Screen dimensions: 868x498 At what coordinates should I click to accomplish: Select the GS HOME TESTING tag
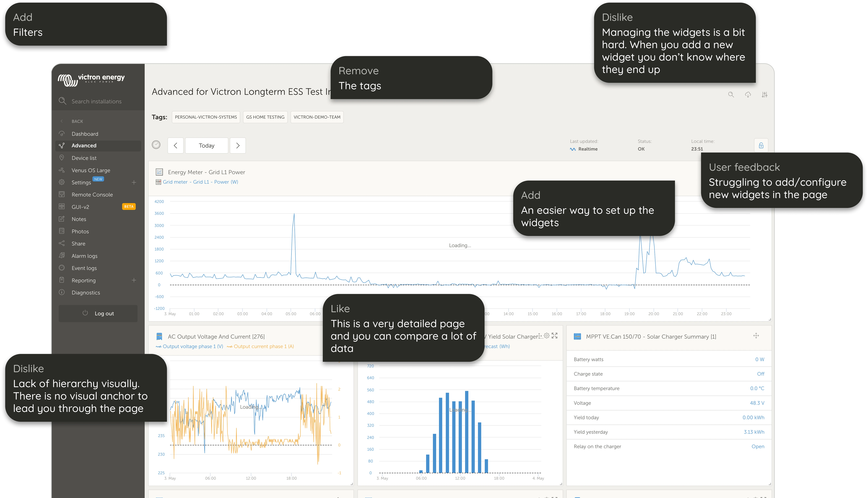[x=265, y=117]
